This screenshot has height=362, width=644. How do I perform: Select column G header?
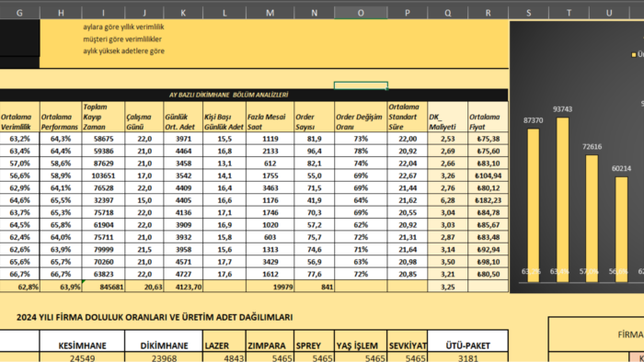pyautogui.click(x=19, y=13)
